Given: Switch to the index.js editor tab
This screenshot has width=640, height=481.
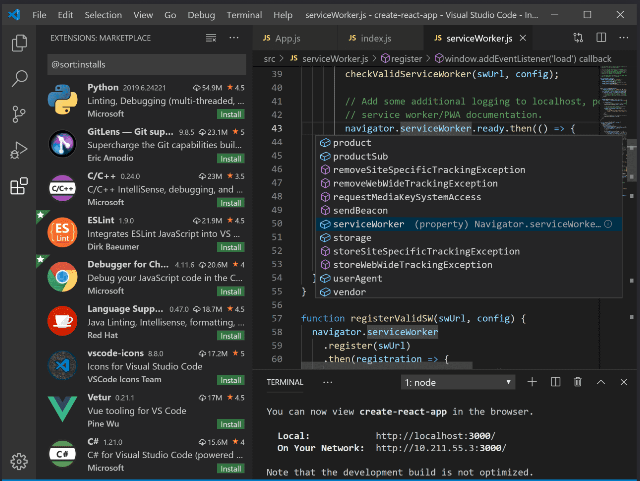Looking at the screenshot, I should 370,38.
